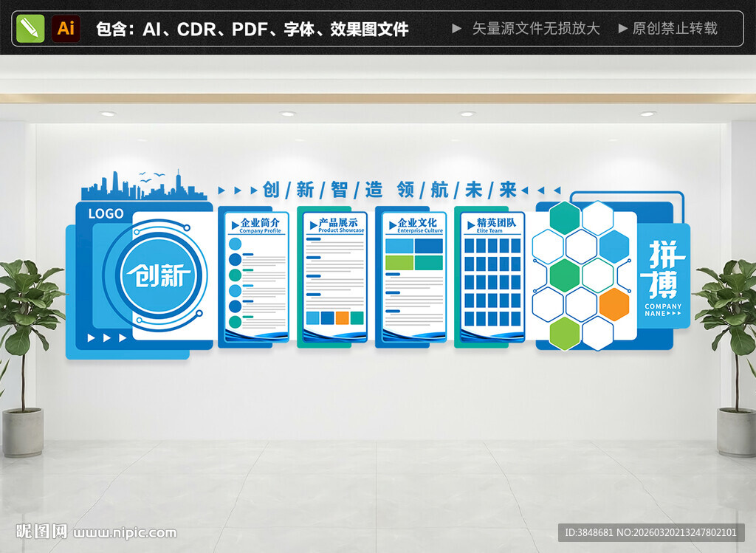Click the lime green hexagon at honeycomb bottom
Viewport: 756px width, 553px height.
coord(565,334)
